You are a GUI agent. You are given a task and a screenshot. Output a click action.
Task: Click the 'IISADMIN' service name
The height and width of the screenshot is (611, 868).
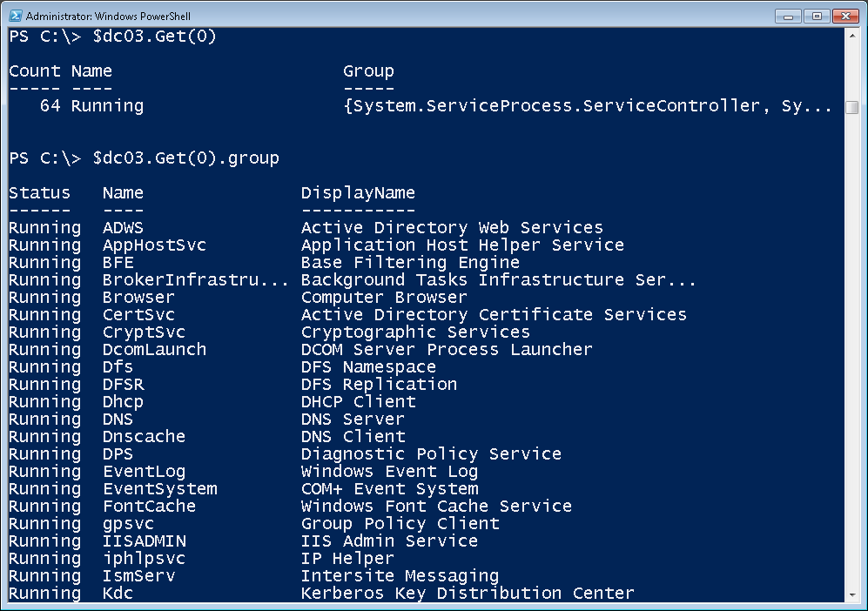(x=144, y=541)
